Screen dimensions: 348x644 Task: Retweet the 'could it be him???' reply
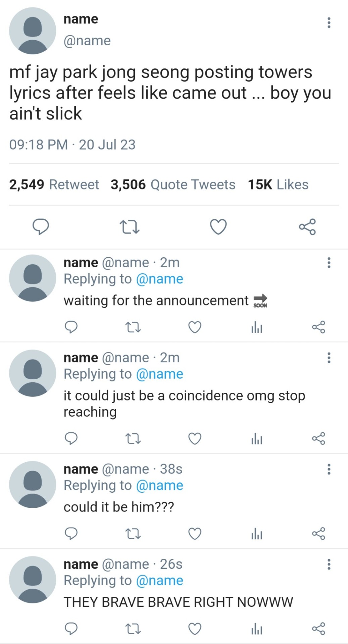point(133,534)
